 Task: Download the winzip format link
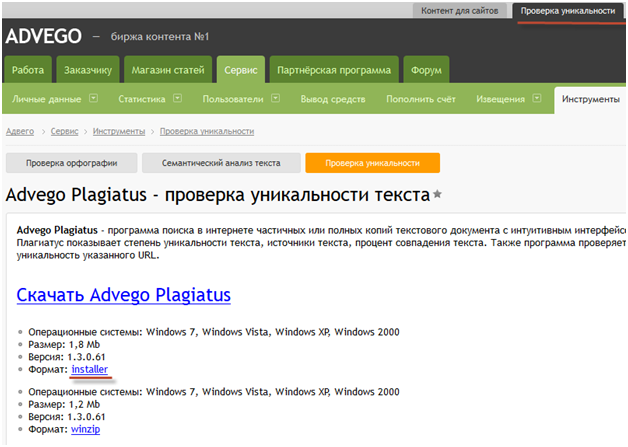tap(85, 429)
